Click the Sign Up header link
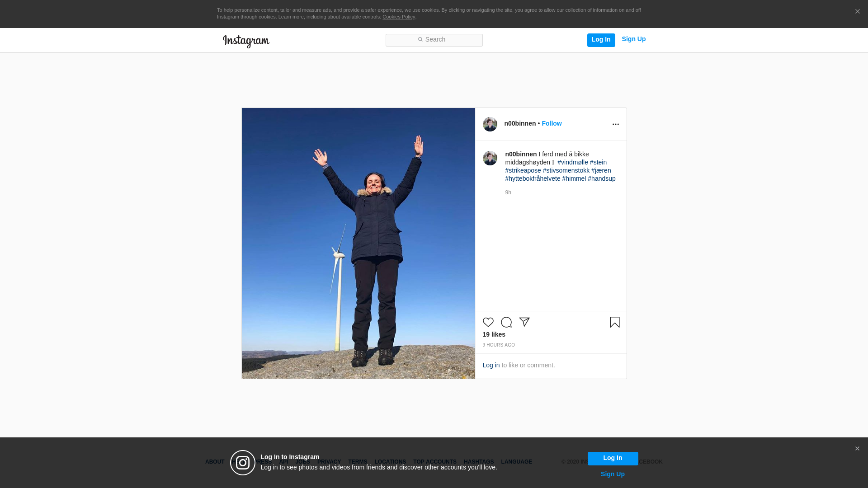Viewport: 868px width, 488px height. click(633, 39)
